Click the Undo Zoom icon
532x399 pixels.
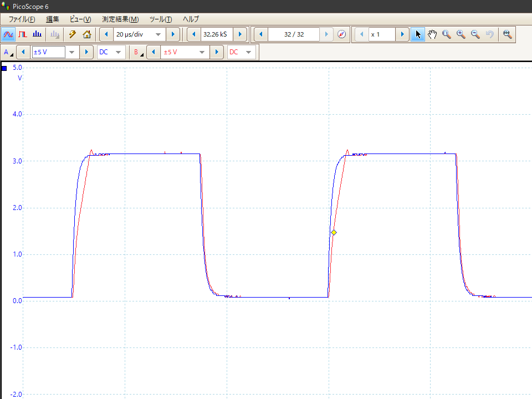point(489,34)
